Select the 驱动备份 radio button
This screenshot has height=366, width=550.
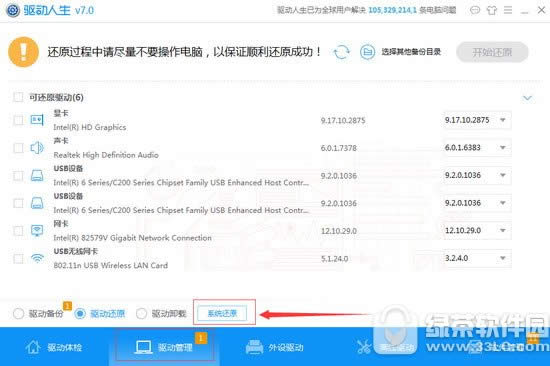pos(18,313)
